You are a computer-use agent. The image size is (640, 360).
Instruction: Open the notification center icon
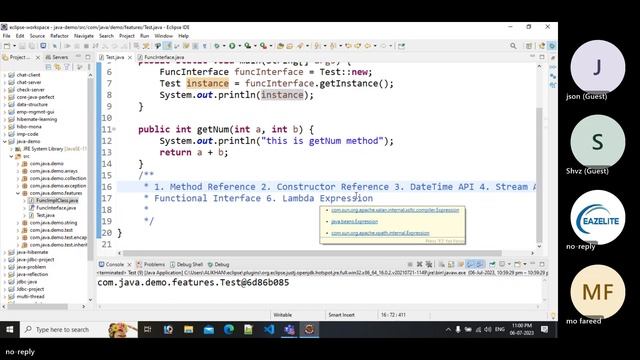point(544,329)
